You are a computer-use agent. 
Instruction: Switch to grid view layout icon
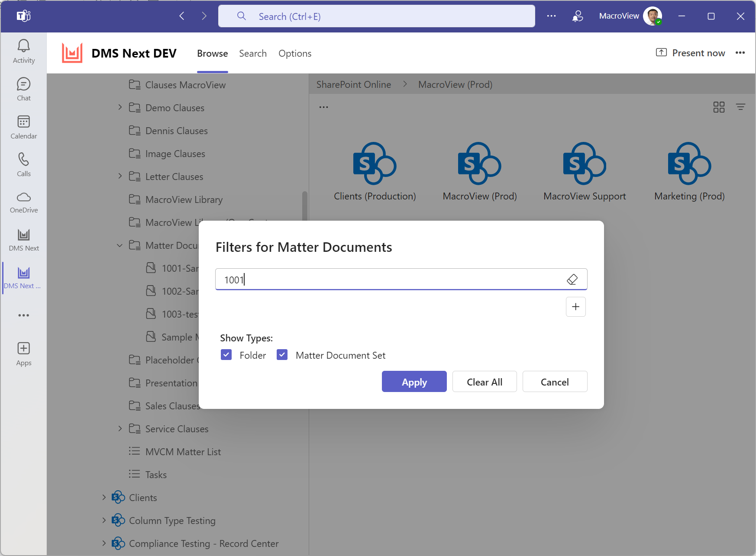[719, 107]
